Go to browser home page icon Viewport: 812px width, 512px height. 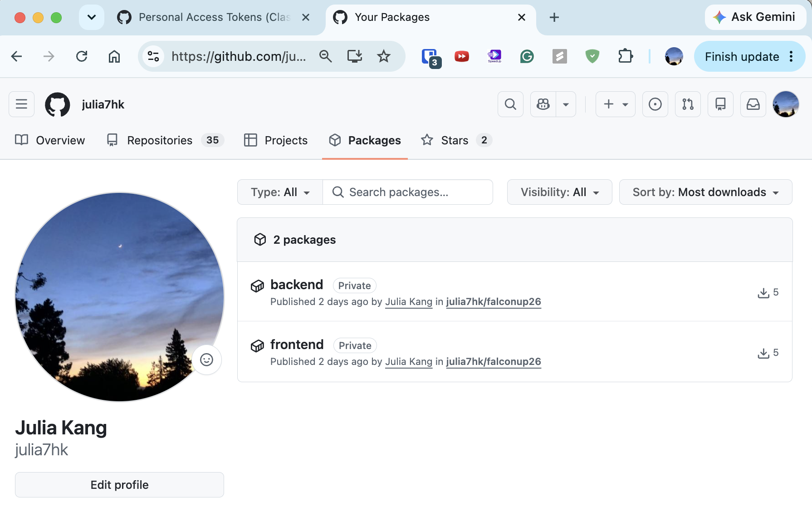[x=114, y=56]
